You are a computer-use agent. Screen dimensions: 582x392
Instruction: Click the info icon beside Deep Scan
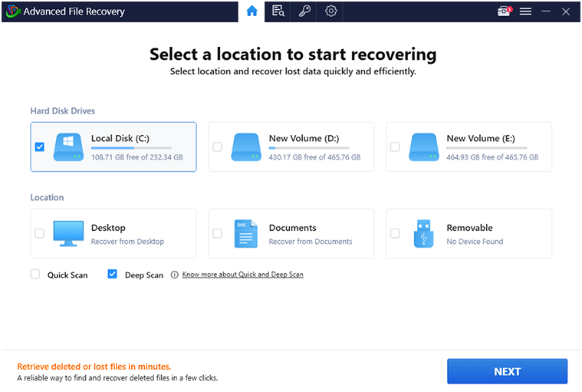[x=174, y=275]
